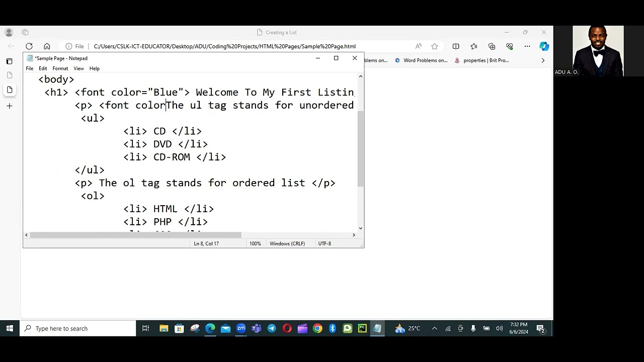Add this page to favorites star
The height and width of the screenshot is (362, 644).
click(x=435, y=46)
